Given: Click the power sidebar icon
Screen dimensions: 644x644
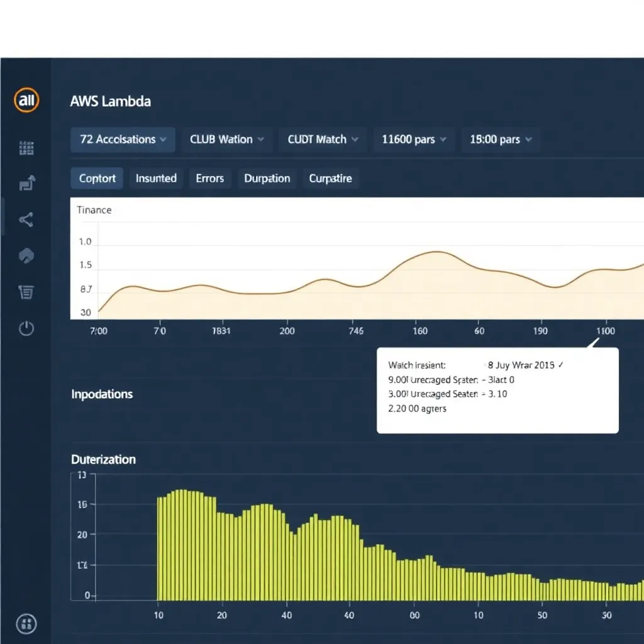Looking at the screenshot, I should pos(26,328).
